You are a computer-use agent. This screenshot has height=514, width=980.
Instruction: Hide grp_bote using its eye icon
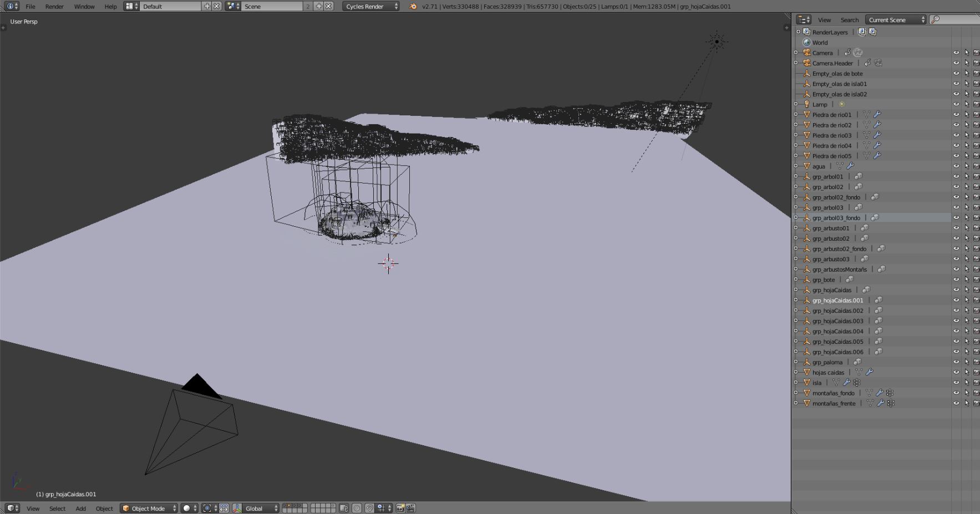pos(956,280)
